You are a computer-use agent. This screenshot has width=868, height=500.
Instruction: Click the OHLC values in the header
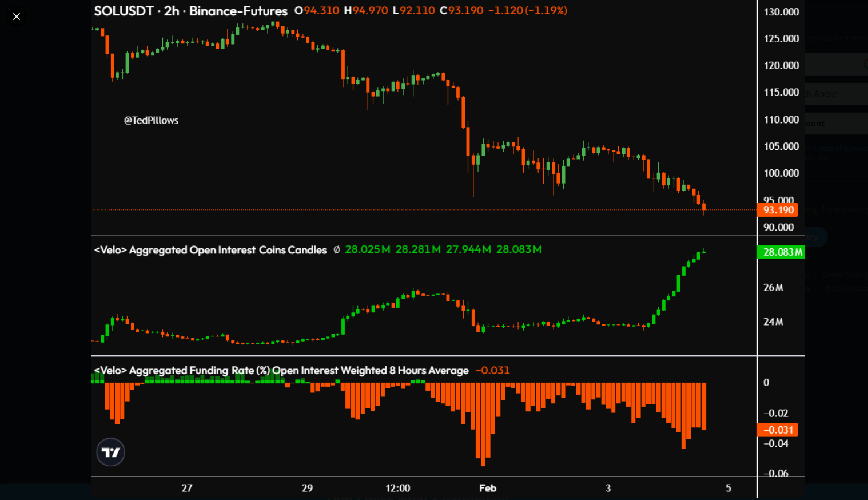click(429, 10)
